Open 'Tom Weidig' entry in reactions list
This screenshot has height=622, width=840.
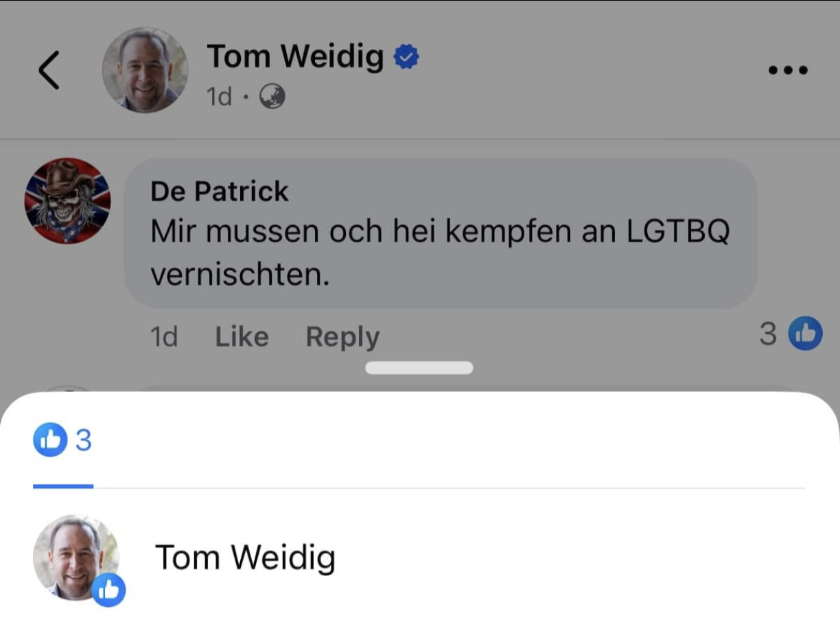pos(245,557)
